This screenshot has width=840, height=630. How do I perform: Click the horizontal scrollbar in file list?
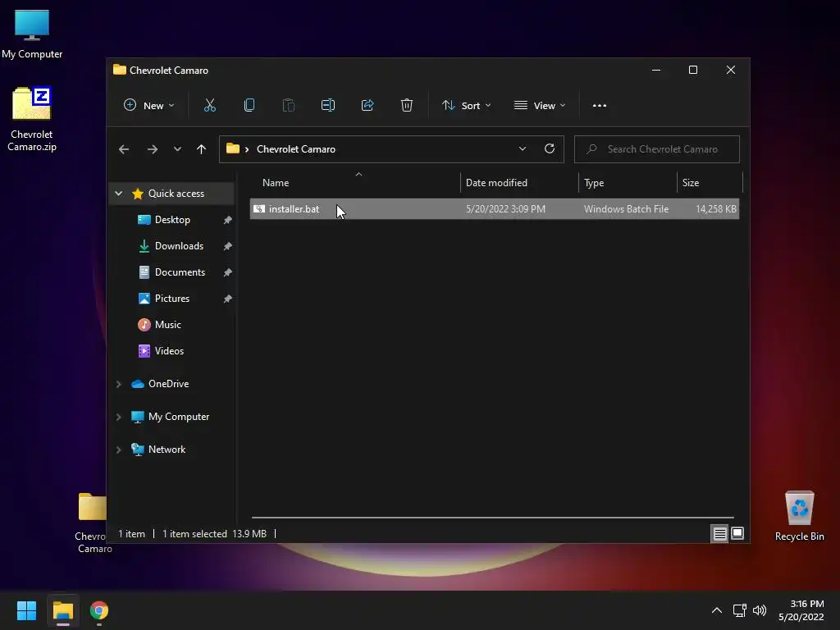pos(492,518)
